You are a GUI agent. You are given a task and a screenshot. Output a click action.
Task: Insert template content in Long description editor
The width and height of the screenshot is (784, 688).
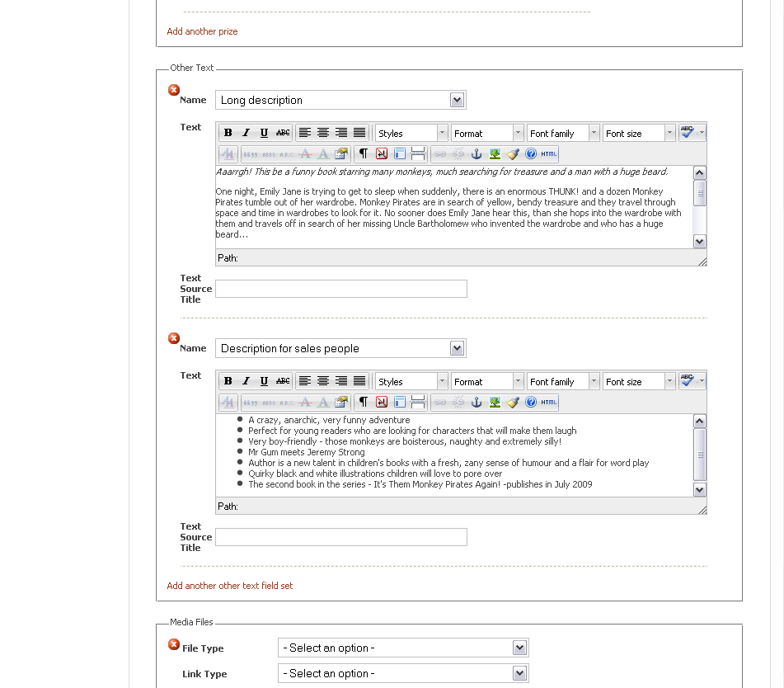coord(400,153)
